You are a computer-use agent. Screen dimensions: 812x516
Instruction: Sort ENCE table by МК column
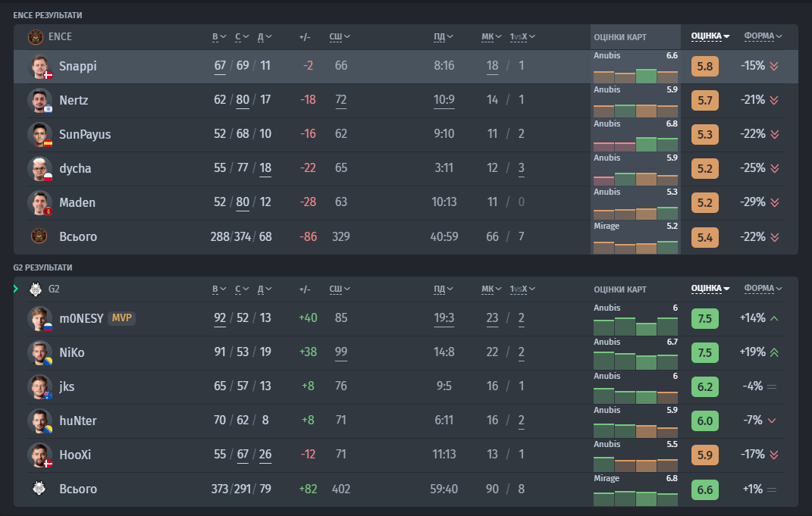coord(491,36)
